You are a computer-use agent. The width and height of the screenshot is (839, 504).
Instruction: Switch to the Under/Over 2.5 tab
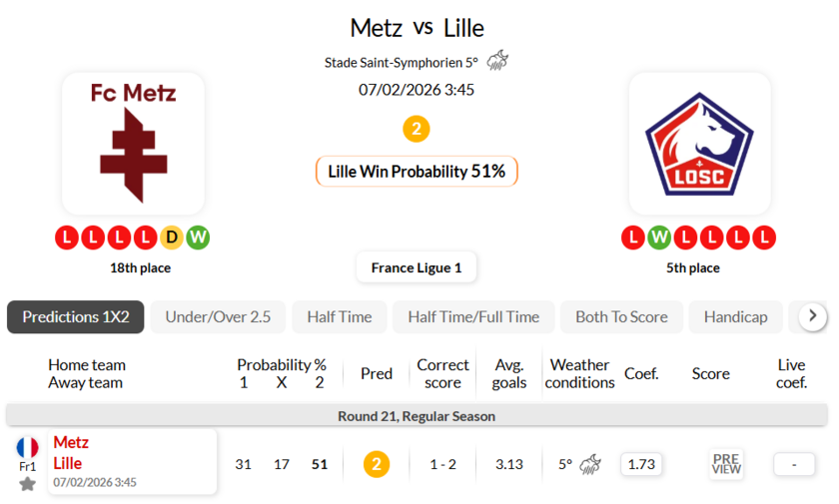point(218,317)
